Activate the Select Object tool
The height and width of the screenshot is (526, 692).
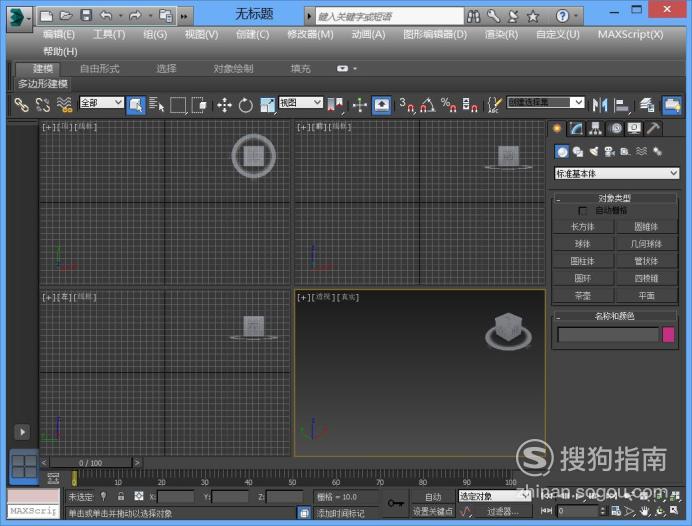tap(136, 105)
